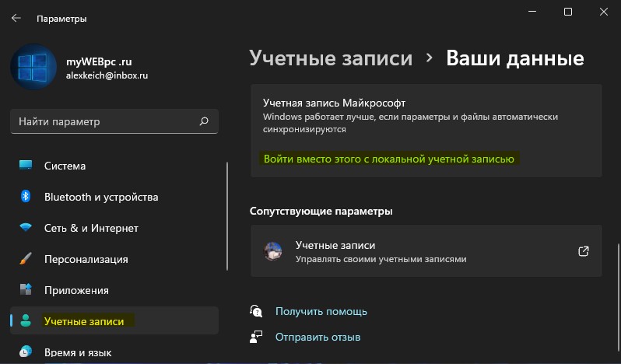Click the Получить помощь link

[x=321, y=311]
